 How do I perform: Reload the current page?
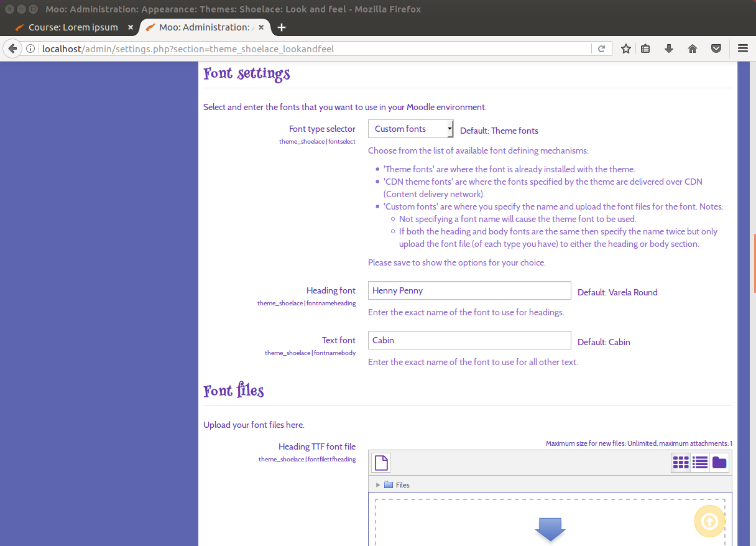(x=601, y=49)
